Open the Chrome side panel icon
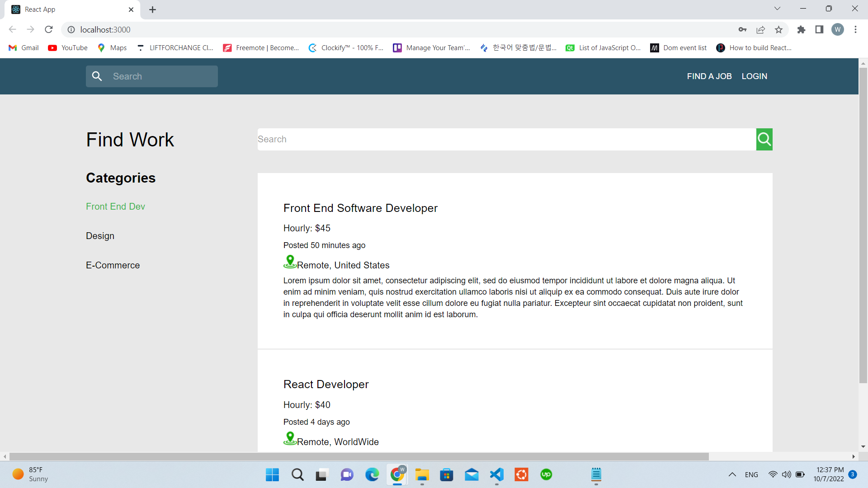Viewport: 868px width, 488px height. (x=819, y=29)
